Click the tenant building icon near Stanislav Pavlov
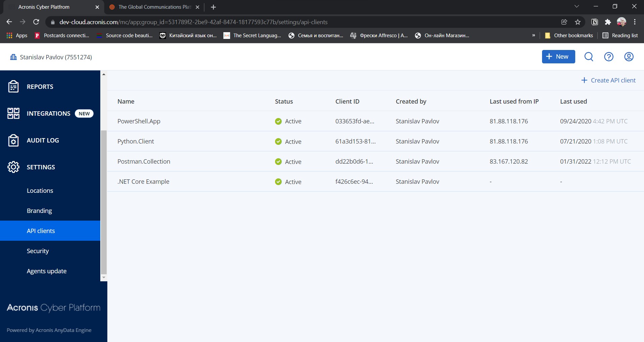The height and width of the screenshot is (342, 644). point(13,57)
